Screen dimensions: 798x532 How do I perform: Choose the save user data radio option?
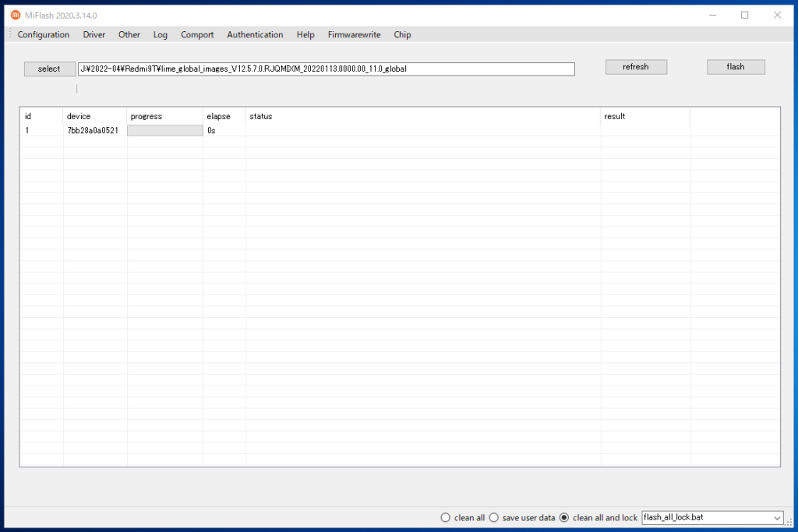(x=494, y=518)
